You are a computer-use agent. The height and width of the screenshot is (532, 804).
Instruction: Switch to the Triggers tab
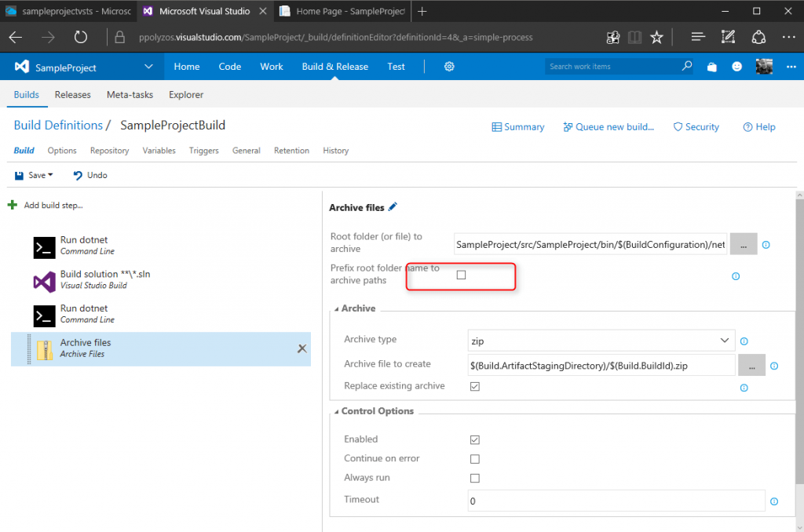(x=203, y=151)
